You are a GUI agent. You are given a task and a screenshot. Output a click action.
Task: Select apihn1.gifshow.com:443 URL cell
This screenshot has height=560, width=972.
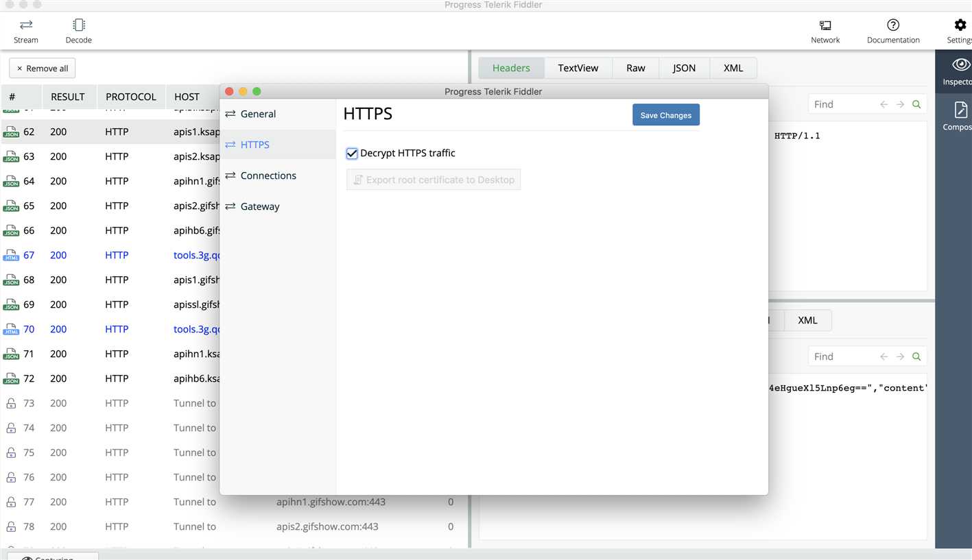(x=331, y=502)
